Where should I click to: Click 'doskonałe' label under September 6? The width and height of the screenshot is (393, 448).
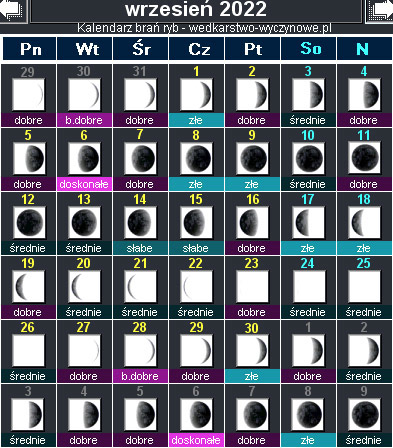[84, 184]
